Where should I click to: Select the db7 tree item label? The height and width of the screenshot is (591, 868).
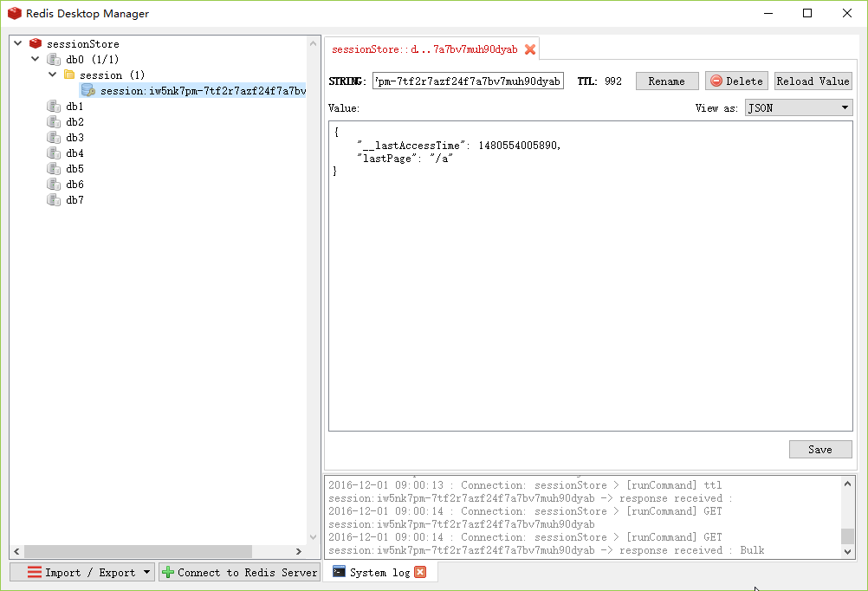pyautogui.click(x=74, y=200)
